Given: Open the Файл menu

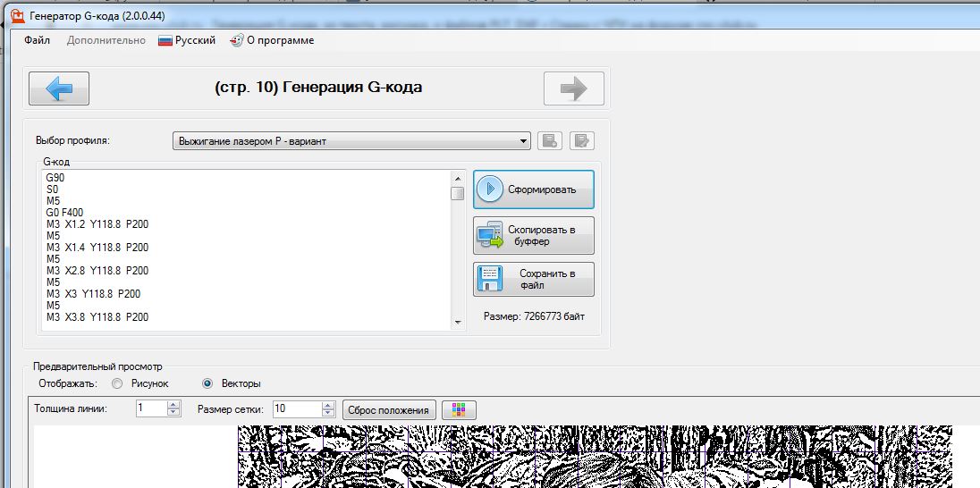Looking at the screenshot, I should [38, 40].
